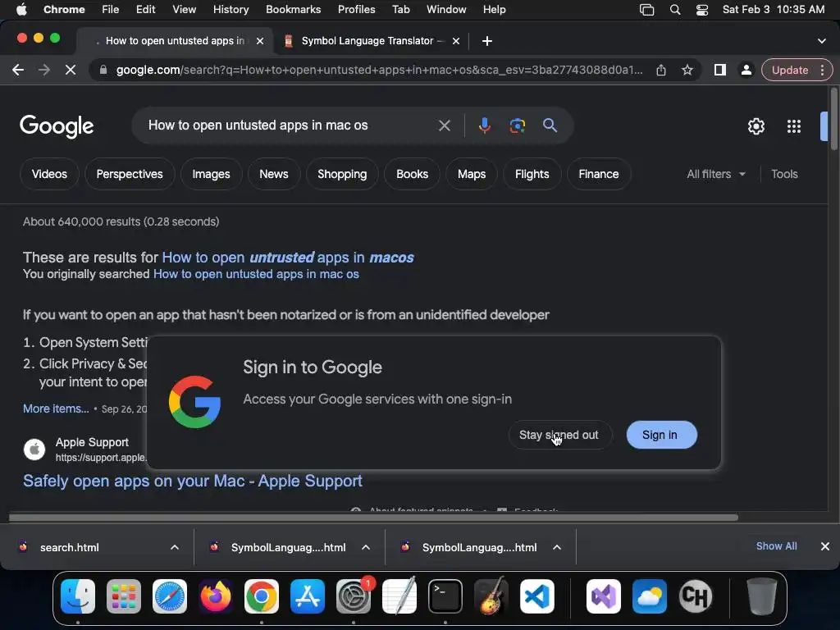The height and width of the screenshot is (630, 840).
Task: Search instead for original 'untusted' query
Action: pyautogui.click(x=256, y=274)
